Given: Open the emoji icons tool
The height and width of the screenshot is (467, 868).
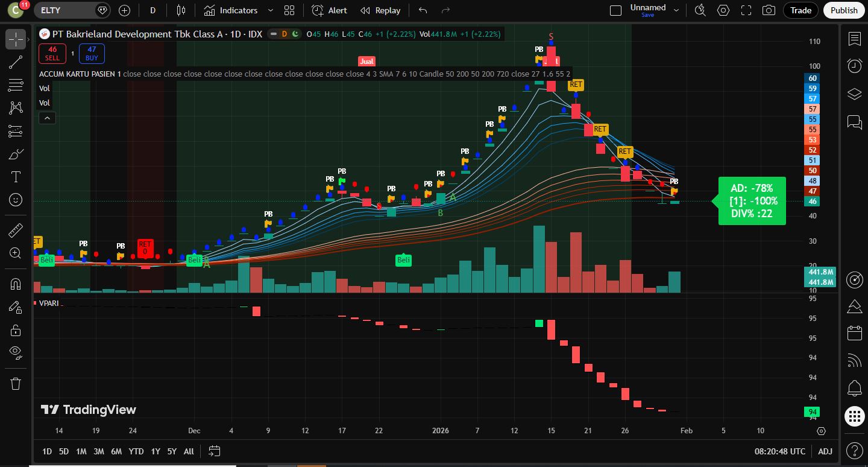Looking at the screenshot, I should tap(16, 200).
